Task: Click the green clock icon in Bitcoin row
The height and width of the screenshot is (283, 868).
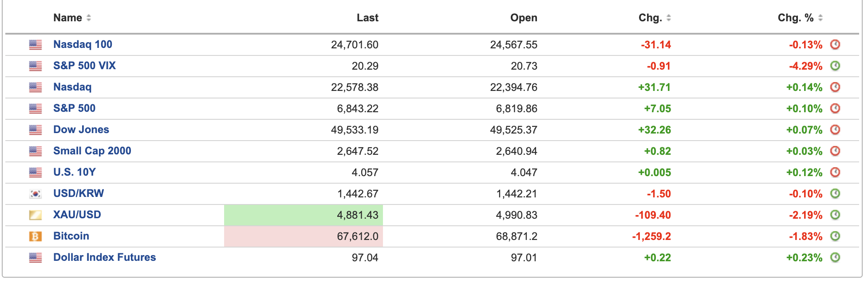Action: (835, 236)
